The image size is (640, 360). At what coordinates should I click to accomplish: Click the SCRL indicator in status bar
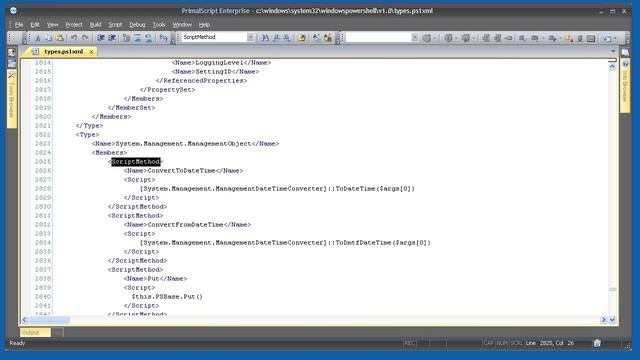[x=516, y=343]
